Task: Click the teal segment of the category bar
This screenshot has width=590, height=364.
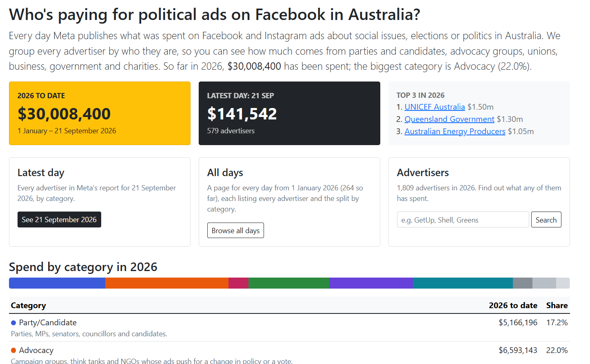Action: 463,283
